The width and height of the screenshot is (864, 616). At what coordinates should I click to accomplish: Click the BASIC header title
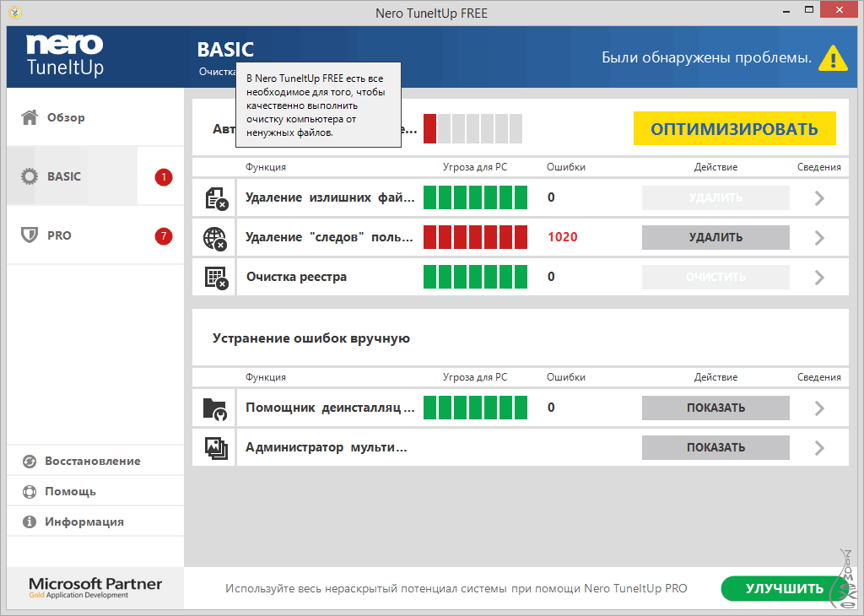[225, 50]
